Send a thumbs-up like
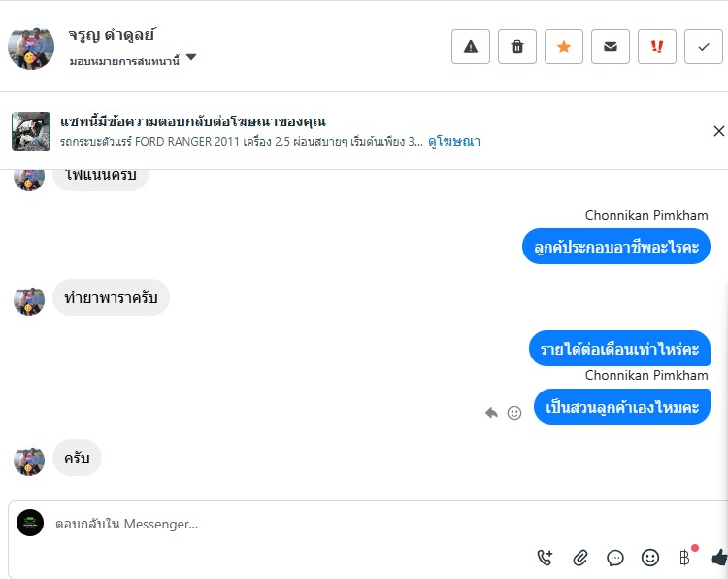 coord(718,558)
